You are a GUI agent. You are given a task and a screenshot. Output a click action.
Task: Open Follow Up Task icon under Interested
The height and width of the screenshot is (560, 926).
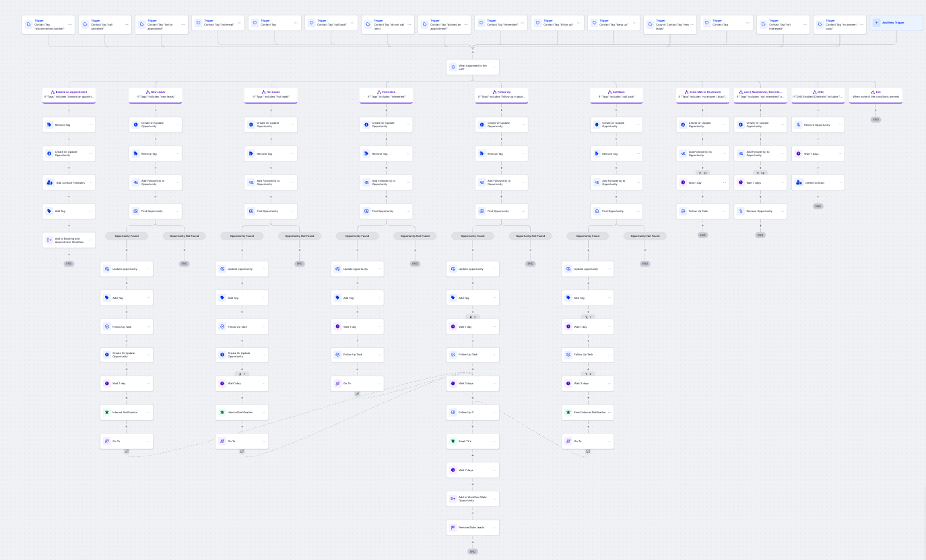[337, 355]
